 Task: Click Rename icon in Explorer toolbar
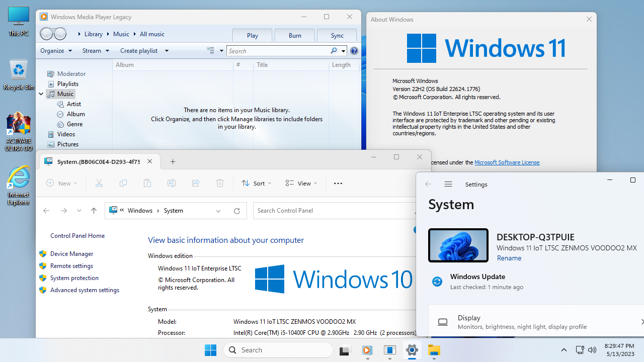click(x=172, y=184)
